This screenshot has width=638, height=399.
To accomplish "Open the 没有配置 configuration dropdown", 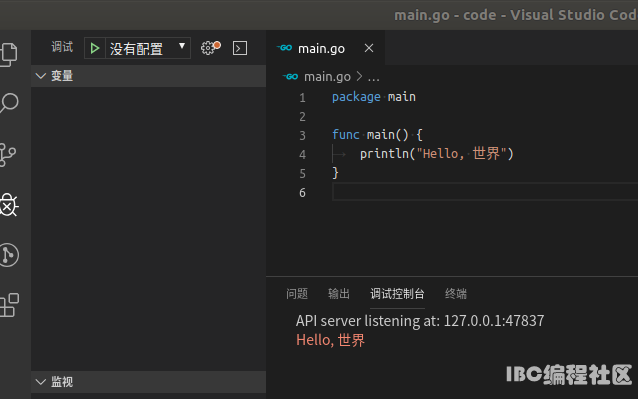I will 148,48.
